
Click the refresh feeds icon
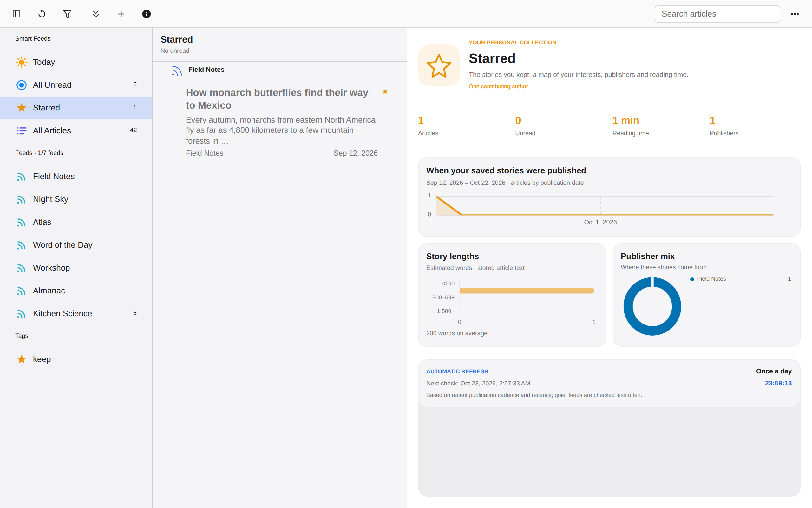pos(42,14)
